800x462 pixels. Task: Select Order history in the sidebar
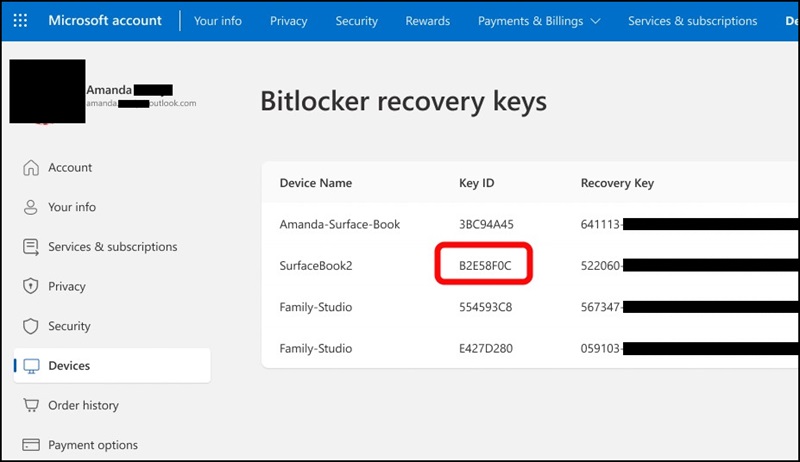tap(83, 405)
